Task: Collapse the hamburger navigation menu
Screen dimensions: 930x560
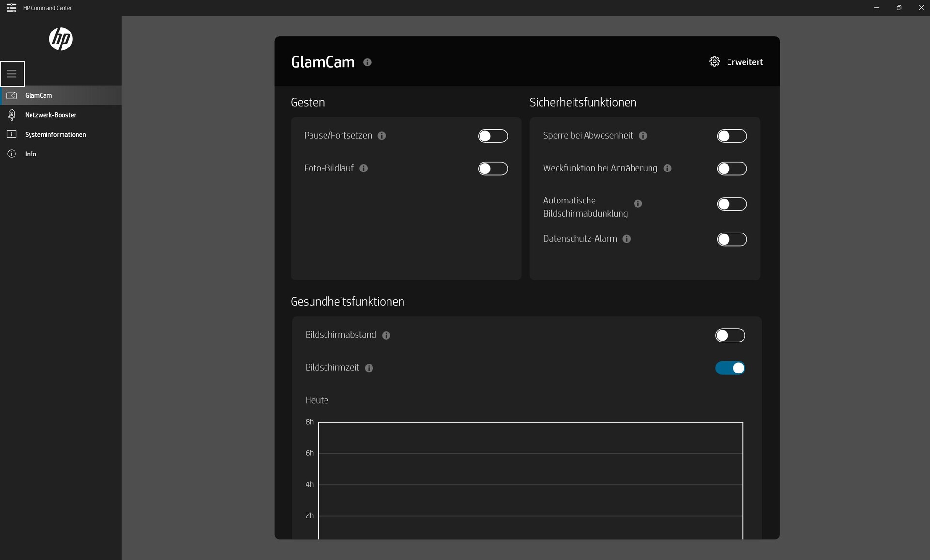Action: click(x=12, y=74)
